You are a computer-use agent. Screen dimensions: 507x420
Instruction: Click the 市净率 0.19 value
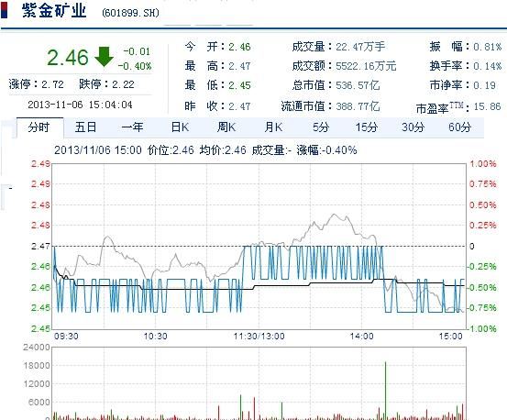click(x=484, y=85)
